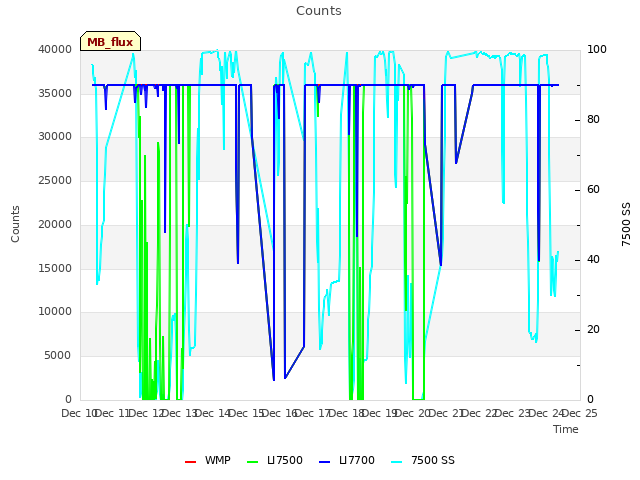The width and height of the screenshot is (640, 480).
Task: Click the Dec 10 date label
Action: tap(79, 413)
